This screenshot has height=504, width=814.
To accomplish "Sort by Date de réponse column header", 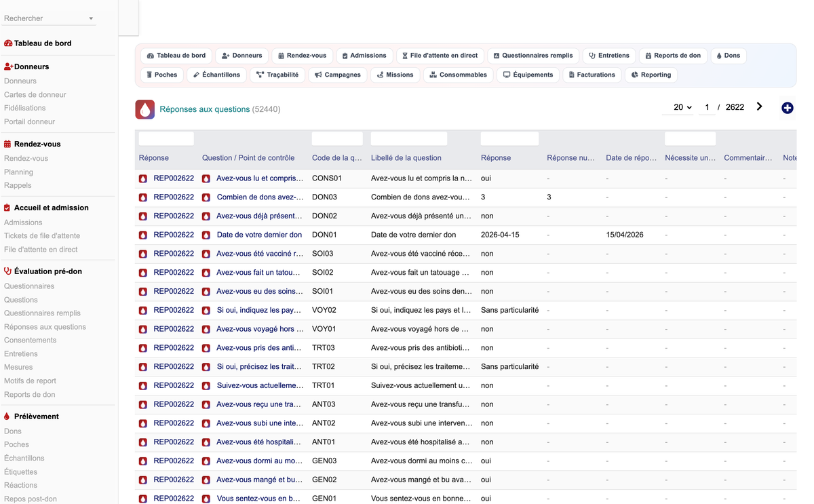I will 631,158.
